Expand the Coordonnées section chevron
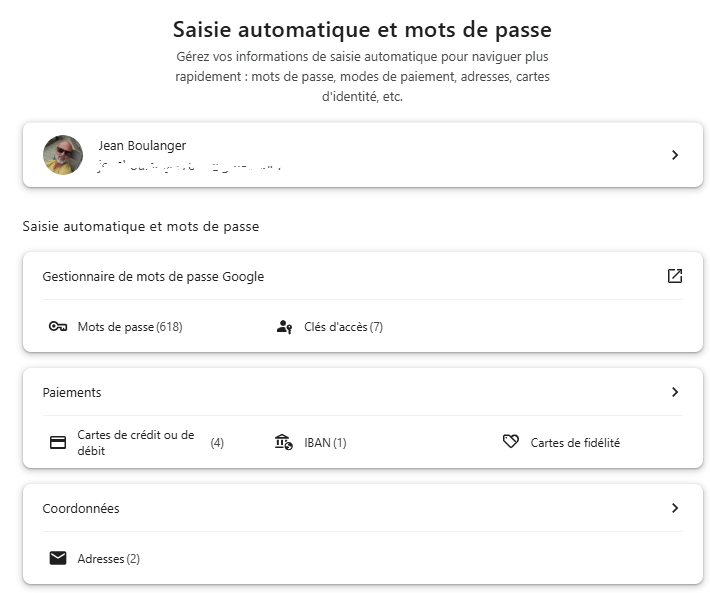This screenshot has width=710, height=593. [x=675, y=508]
